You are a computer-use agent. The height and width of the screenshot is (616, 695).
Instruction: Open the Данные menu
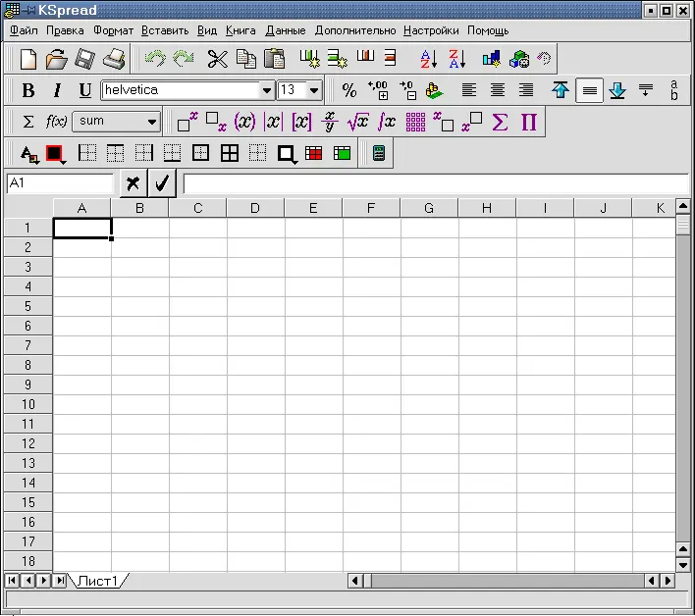coord(286,30)
